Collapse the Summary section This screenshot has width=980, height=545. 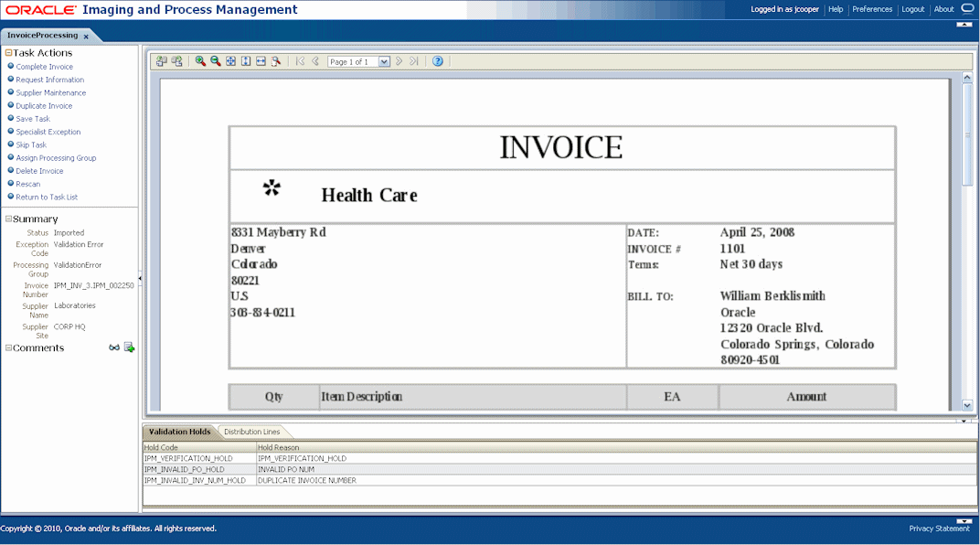pos(9,219)
